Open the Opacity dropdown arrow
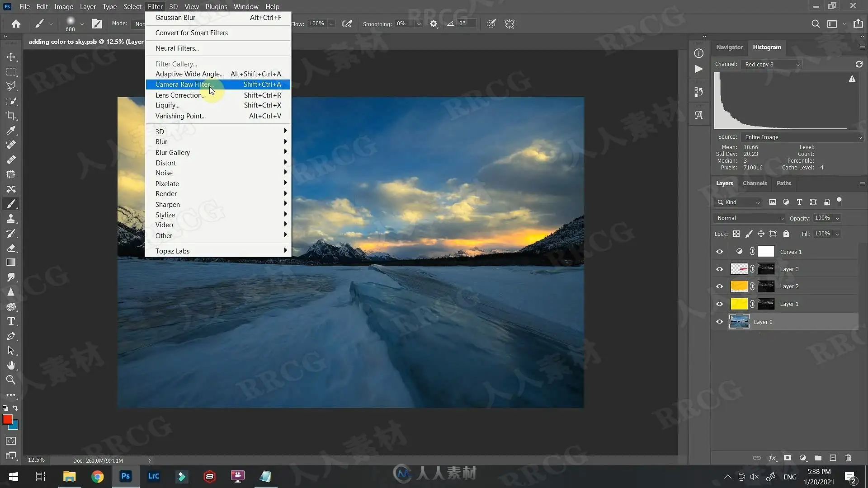 coord(837,218)
